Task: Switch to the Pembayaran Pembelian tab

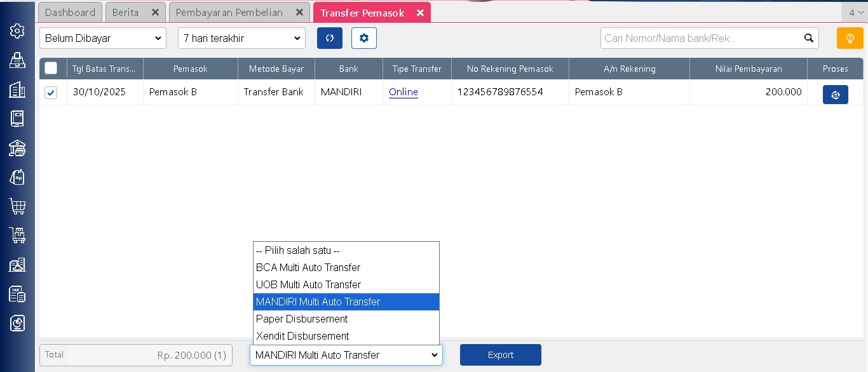Action: (229, 13)
